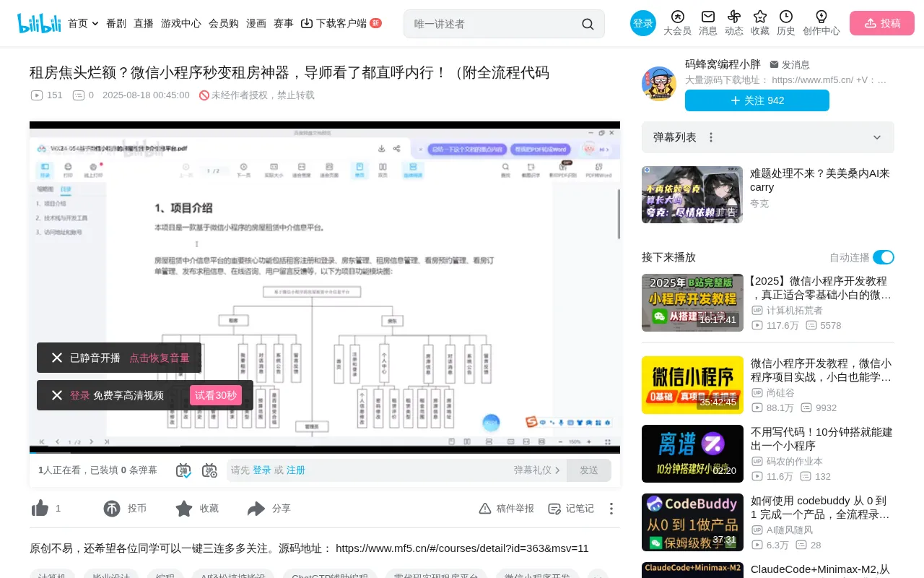
Task: Like the video with thumbs-up icon
Action: 40,509
